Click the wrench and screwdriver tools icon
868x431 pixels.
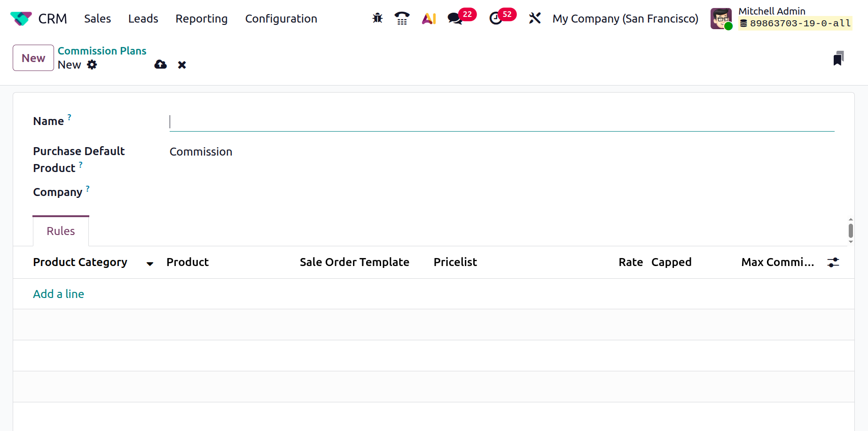coord(535,18)
